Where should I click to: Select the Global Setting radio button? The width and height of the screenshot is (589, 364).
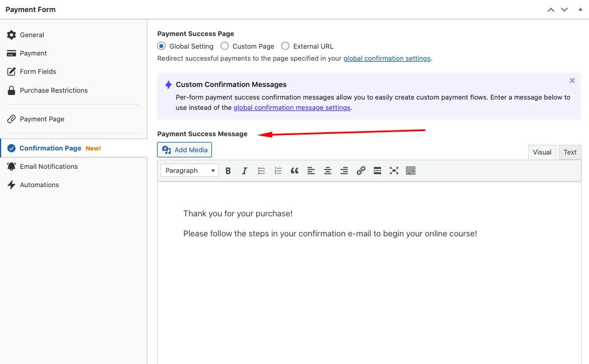[x=161, y=46]
